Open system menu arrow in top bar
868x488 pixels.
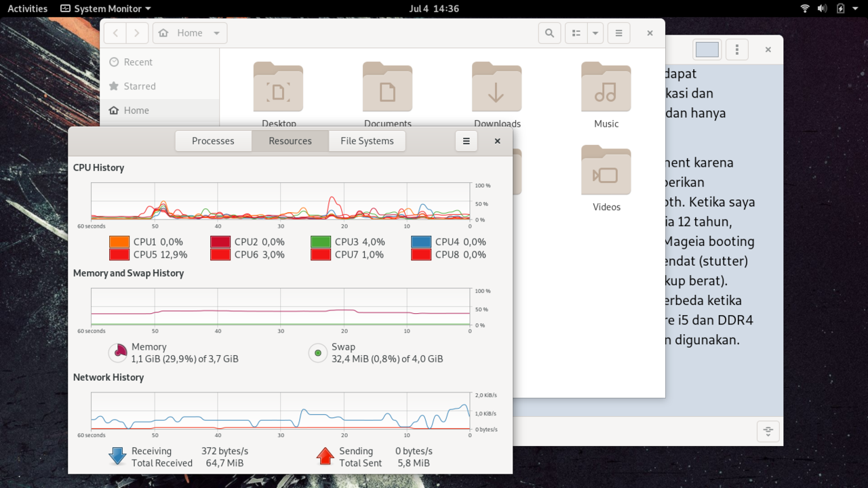tap(856, 9)
